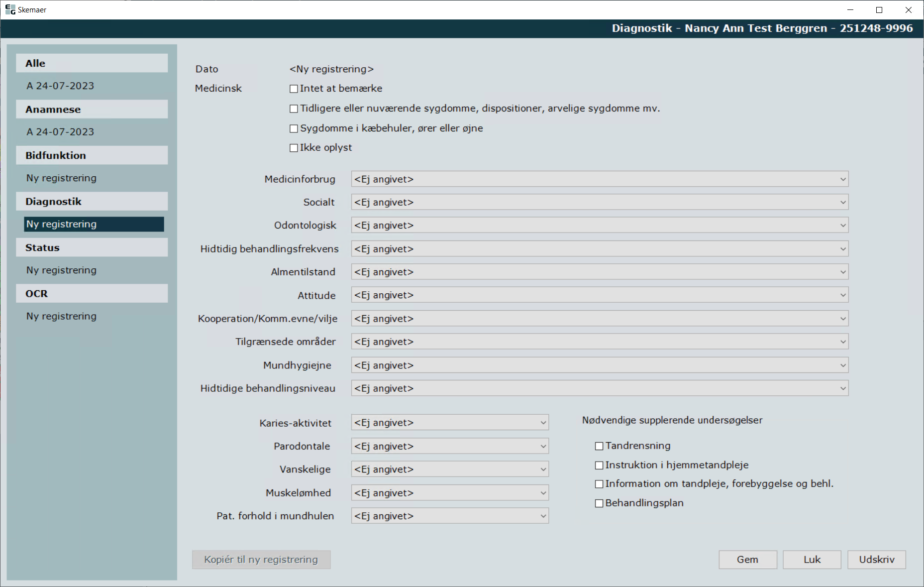Expand the Muskelømhed dropdown

(450, 493)
